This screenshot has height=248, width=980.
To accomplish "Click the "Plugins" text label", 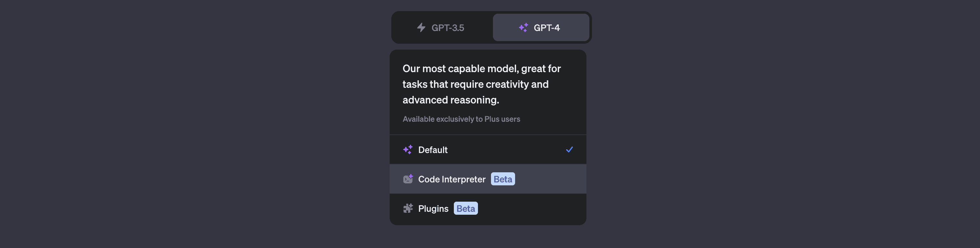I will [433, 209].
